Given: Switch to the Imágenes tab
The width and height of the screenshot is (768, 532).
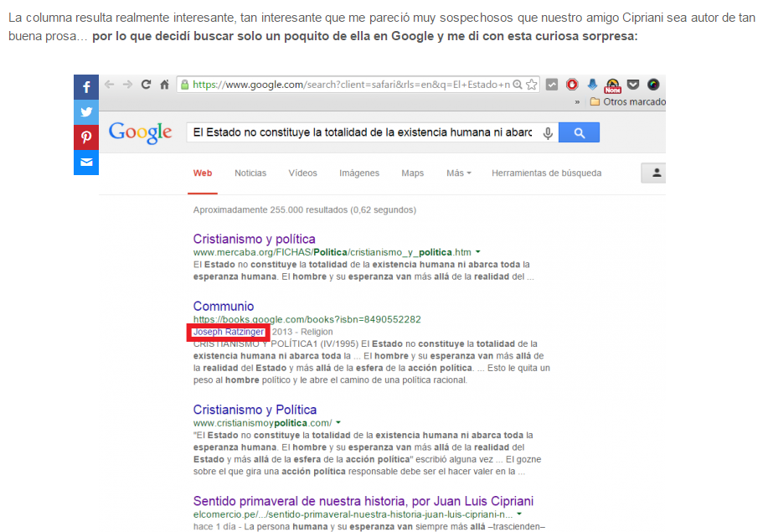Looking at the screenshot, I should [x=359, y=173].
